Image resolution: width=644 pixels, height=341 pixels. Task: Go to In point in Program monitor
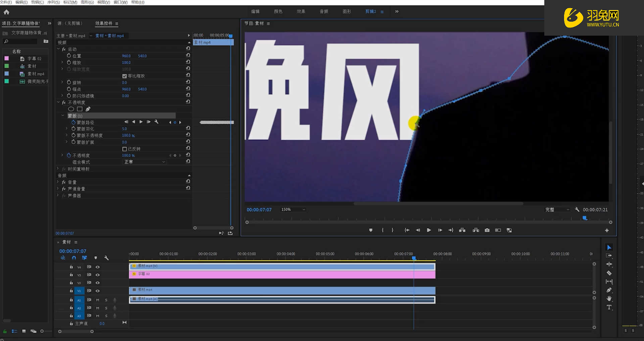click(x=407, y=230)
